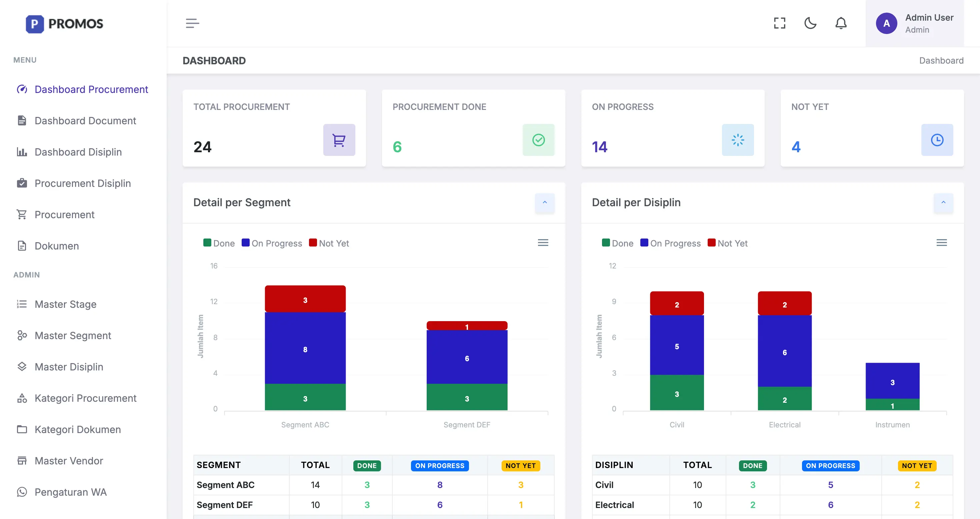This screenshot has width=980, height=519.
Task: Click the DONE badge in Segment table
Action: tap(367, 466)
